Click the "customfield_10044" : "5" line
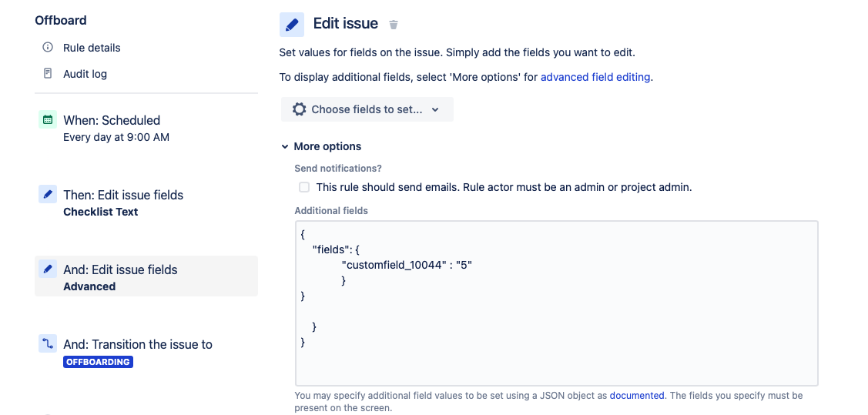 tap(407, 265)
